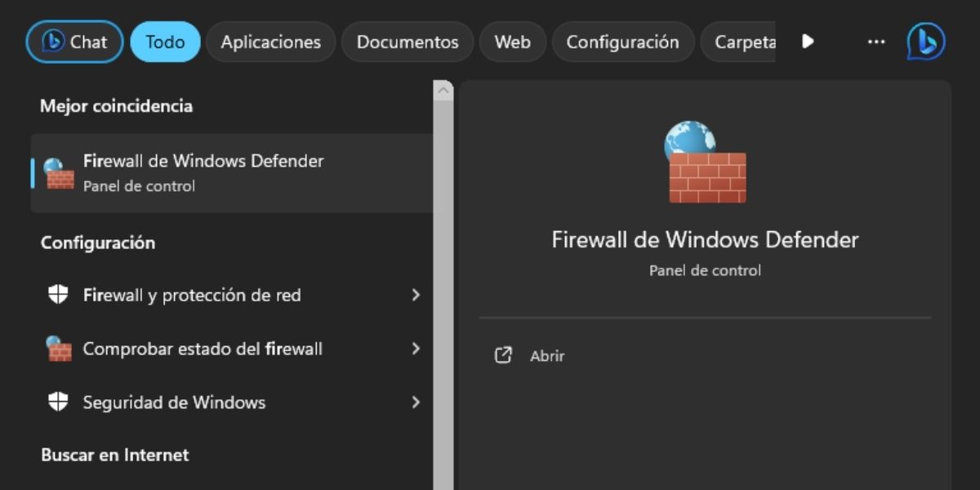Click the results list scrollbar track
The height and width of the screenshot is (490, 980).
(x=443, y=294)
